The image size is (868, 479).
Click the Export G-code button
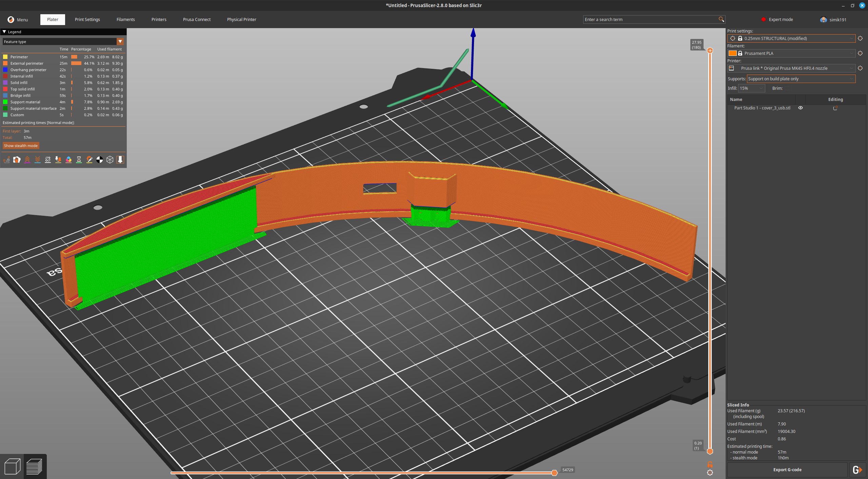(787, 470)
